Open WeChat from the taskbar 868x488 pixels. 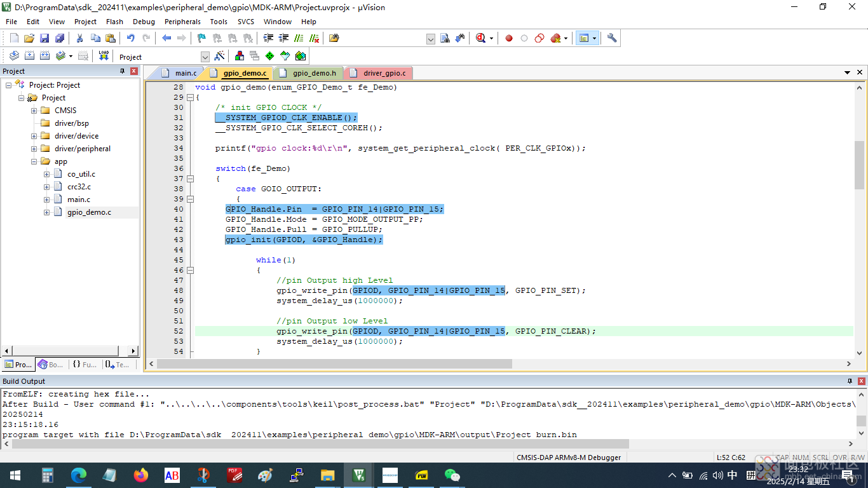click(x=452, y=475)
